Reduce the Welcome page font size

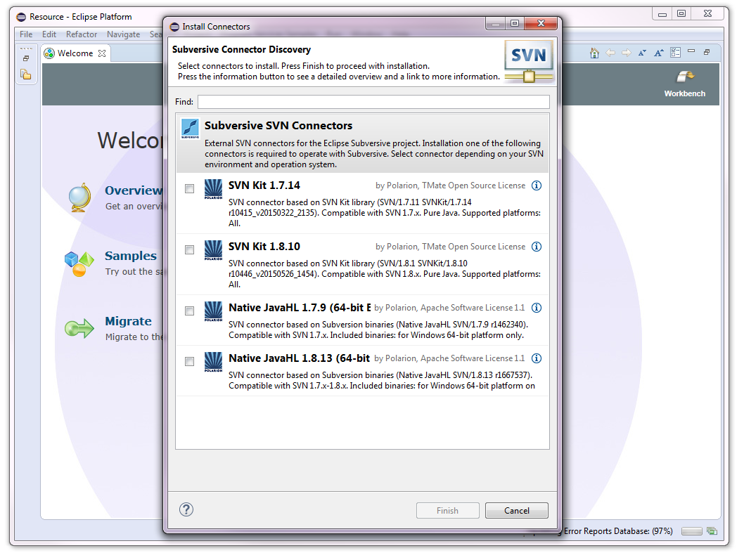pos(643,53)
